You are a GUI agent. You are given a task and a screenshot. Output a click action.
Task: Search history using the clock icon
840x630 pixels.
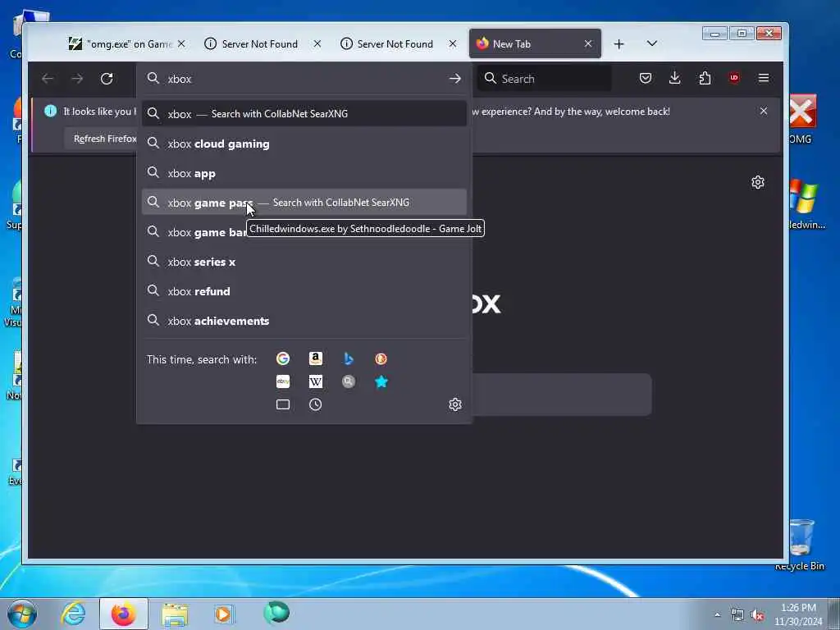316,404
